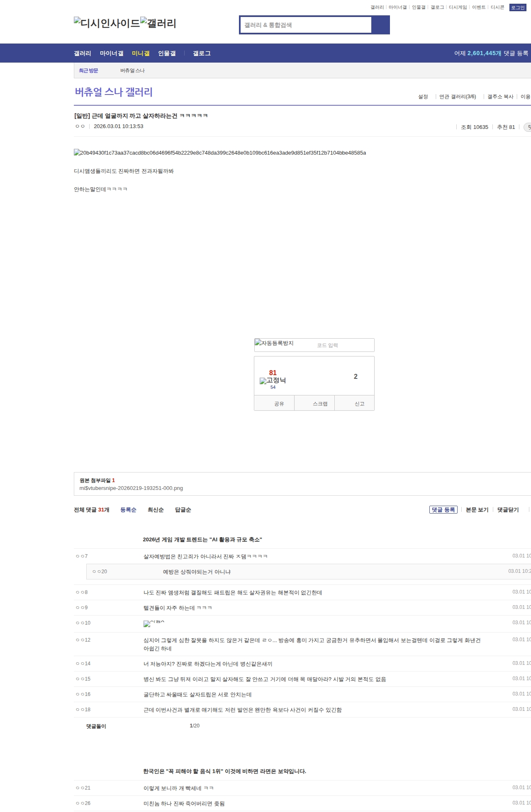The width and height of the screenshot is (531, 812).
Task: Click the reply text 예방은 상줘야되는거 아니냐
Action: point(197,572)
